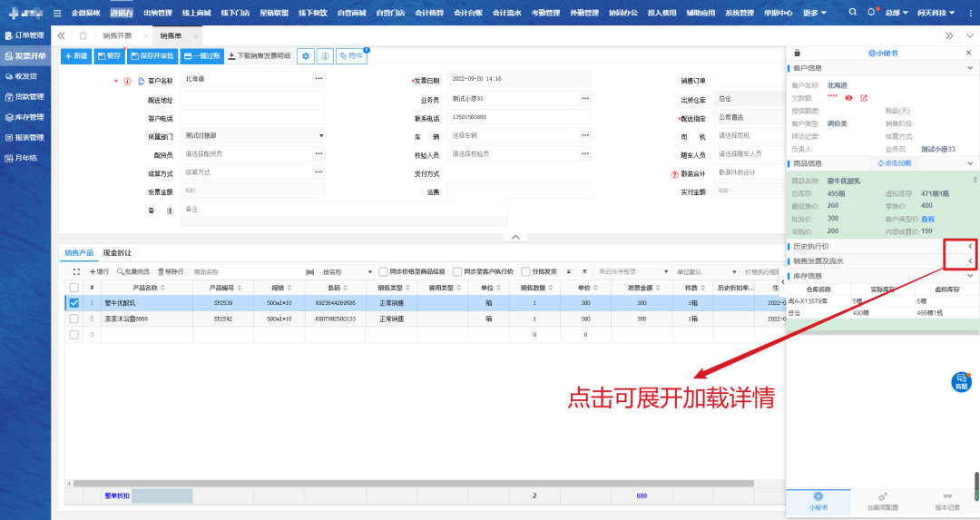Click the 客服 support floating icon
980x520 pixels.
[961, 382]
